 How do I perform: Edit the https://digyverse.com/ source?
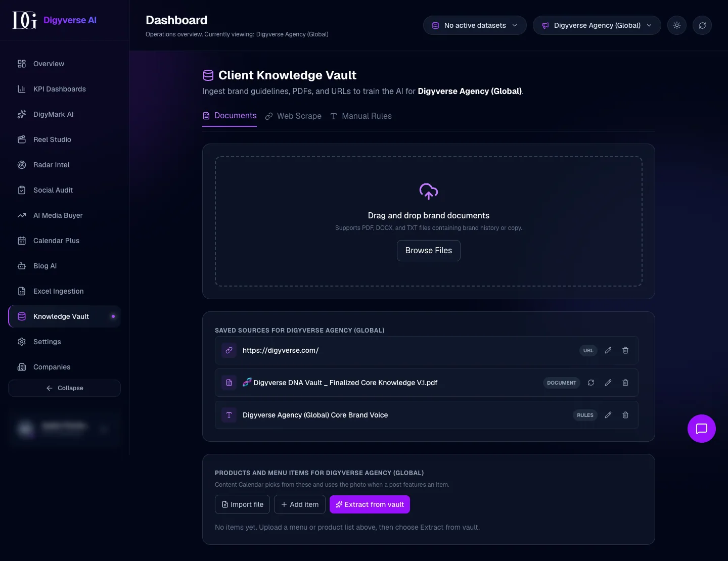coord(608,350)
